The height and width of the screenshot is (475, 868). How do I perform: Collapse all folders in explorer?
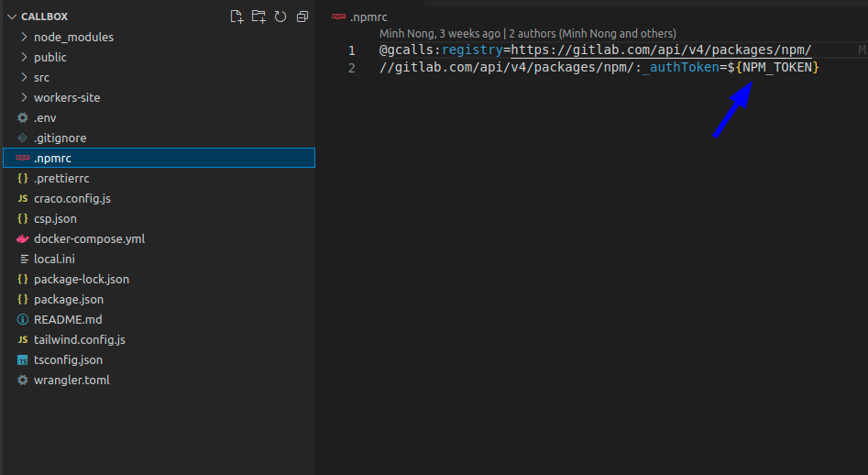click(302, 17)
